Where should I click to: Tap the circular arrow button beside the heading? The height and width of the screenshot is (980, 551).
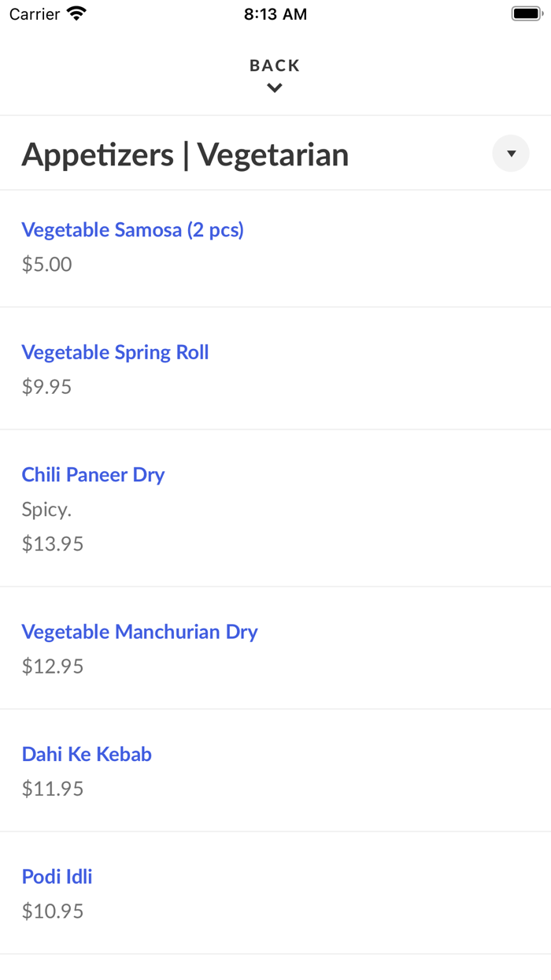pyautogui.click(x=511, y=154)
